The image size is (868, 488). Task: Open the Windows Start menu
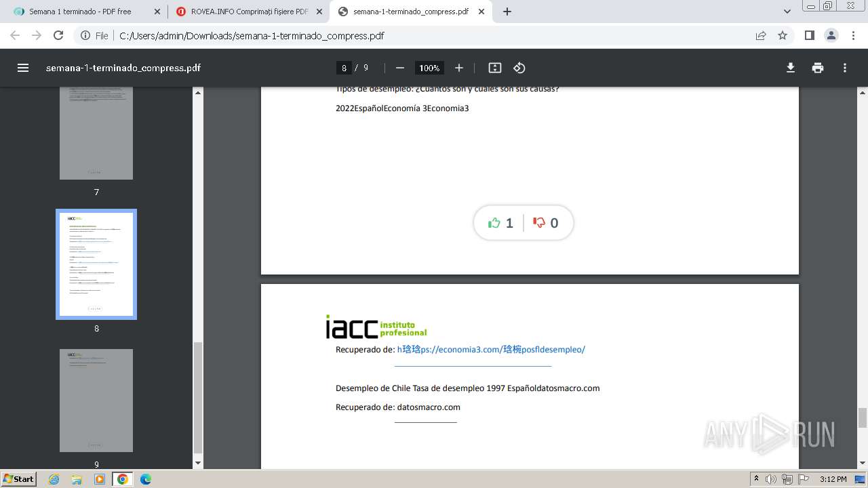18,479
